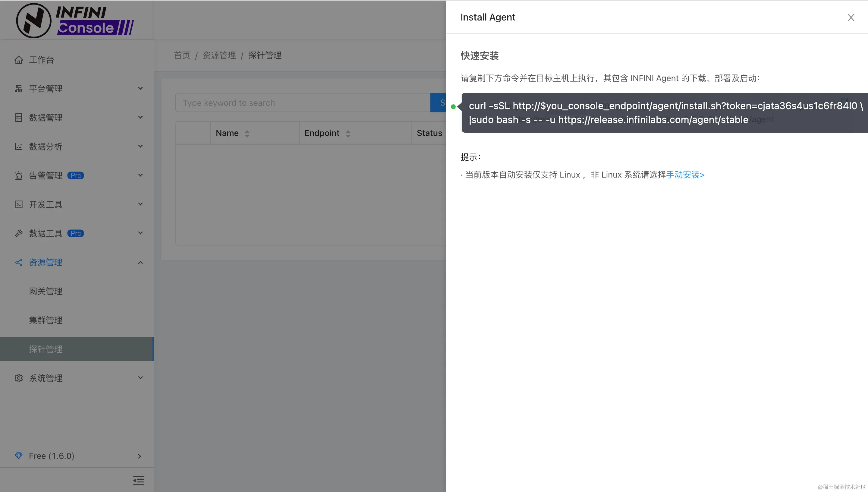The image size is (868, 492).
Task: Go to 首页 in the breadcrumb
Action: point(182,55)
